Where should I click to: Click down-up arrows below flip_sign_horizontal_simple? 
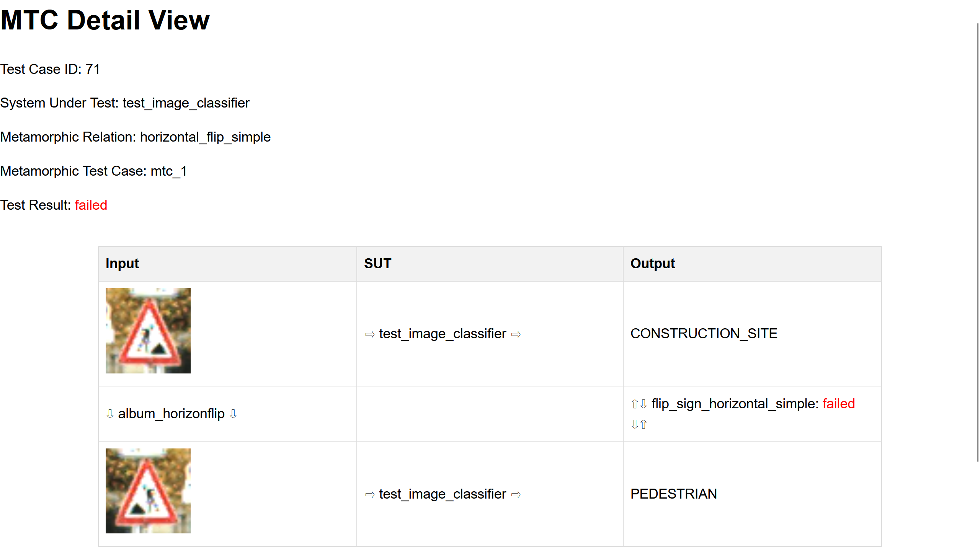pyautogui.click(x=639, y=424)
